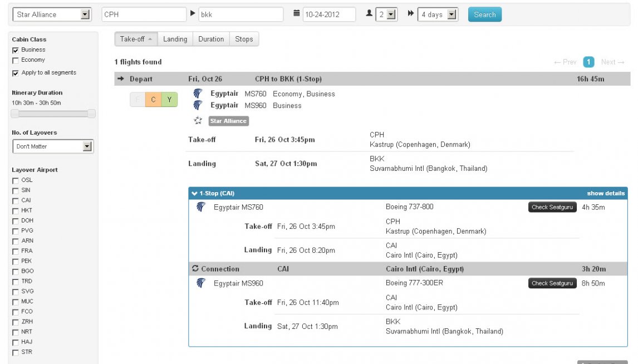The height and width of the screenshot is (364, 638).
Task: Click the 16h 45m total duration text
Action: [x=590, y=79]
